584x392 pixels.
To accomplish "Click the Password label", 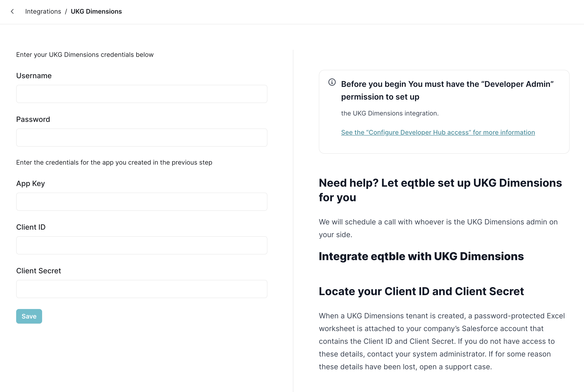I will pyautogui.click(x=33, y=120).
